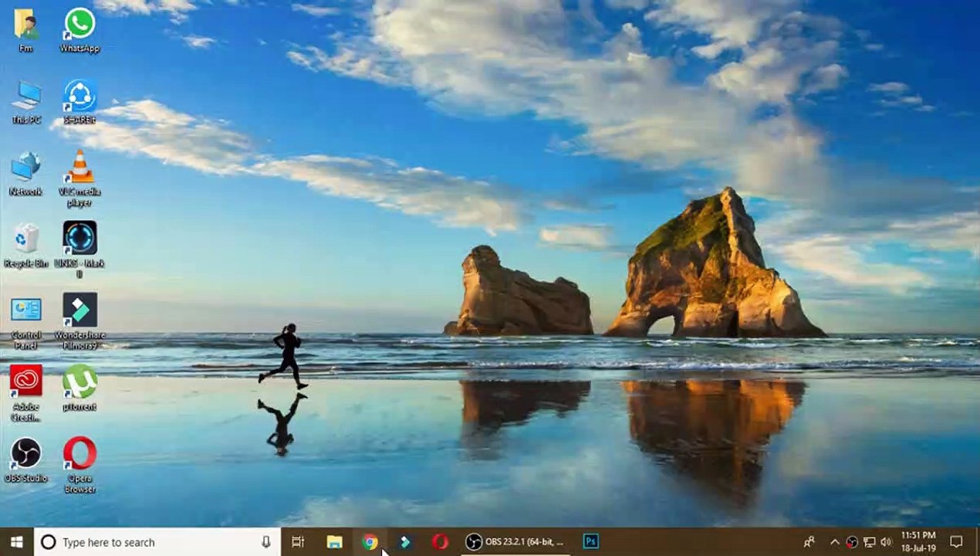Viewport: 980px width, 556px height.
Task: Open File Explorer from the taskbar
Action: (334, 542)
